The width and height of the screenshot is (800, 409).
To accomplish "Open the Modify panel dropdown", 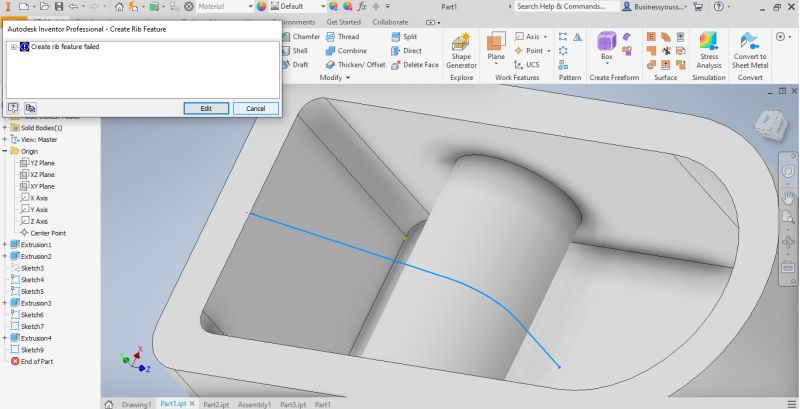I will [335, 78].
